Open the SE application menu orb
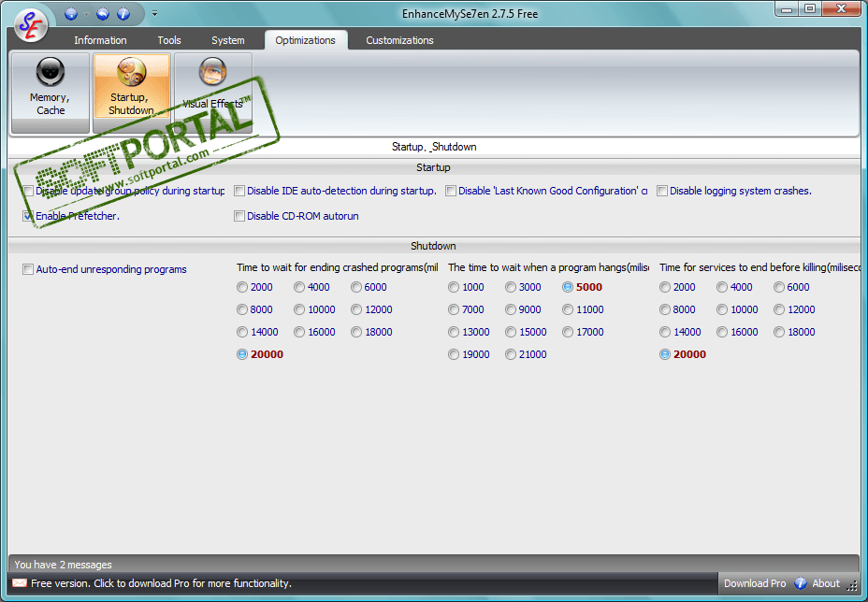 [32, 24]
